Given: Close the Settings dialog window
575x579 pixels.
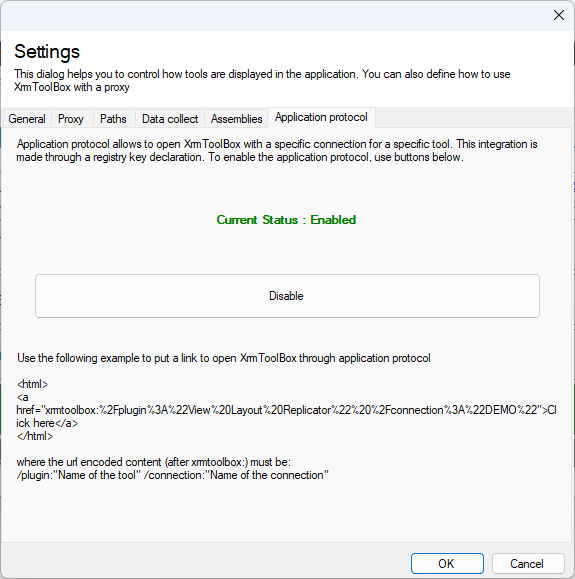Looking at the screenshot, I should pyautogui.click(x=559, y=15).
